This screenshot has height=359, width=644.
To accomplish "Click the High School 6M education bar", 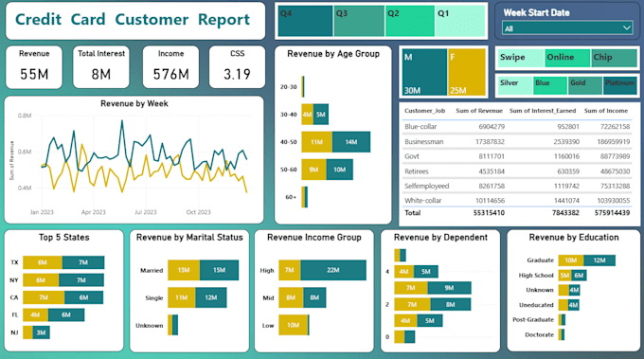I will [x=579, y=276].
